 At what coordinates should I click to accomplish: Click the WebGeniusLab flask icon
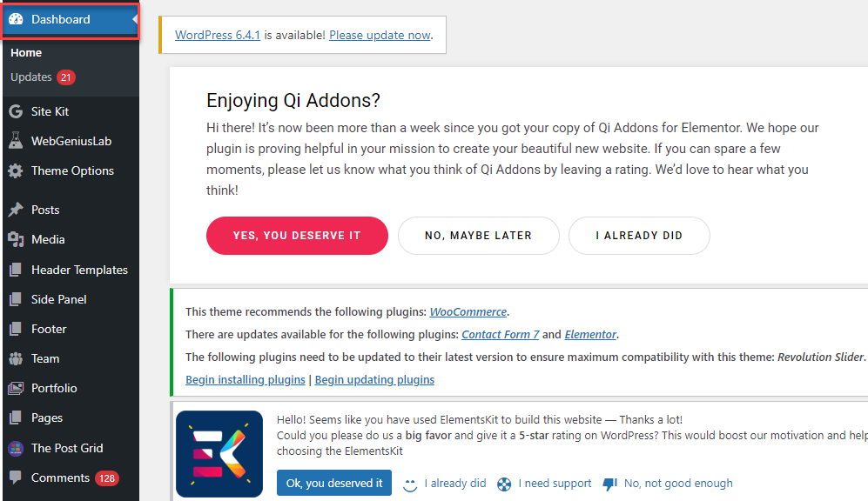(x=16, y=141)
